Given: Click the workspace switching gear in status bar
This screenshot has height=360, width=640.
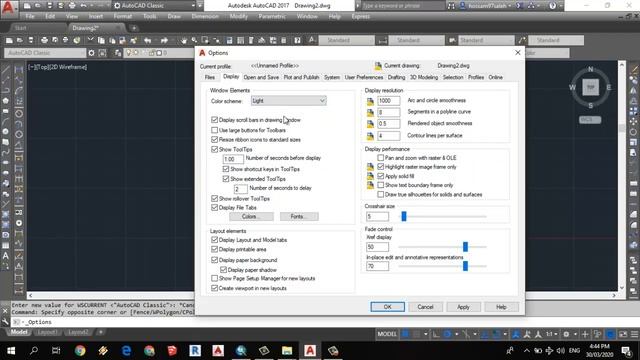Looking at the screenshot, I should point(566,334).
